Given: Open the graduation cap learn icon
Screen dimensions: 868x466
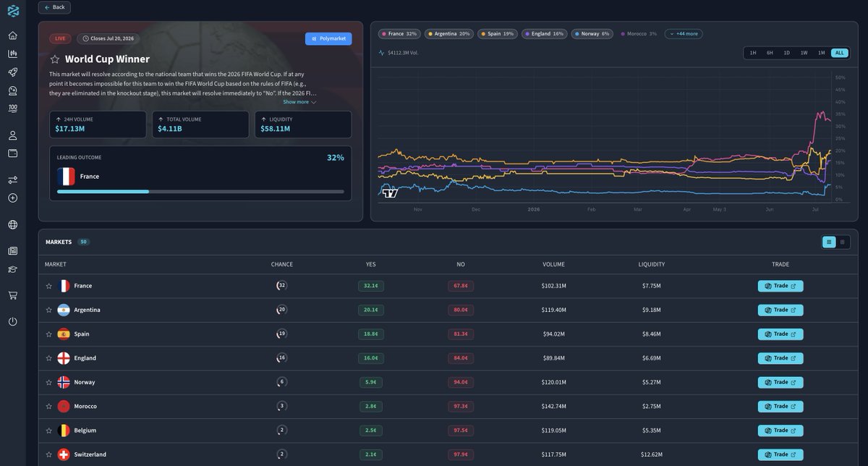Looking at the screenshot, I should [x=12, y=269].
